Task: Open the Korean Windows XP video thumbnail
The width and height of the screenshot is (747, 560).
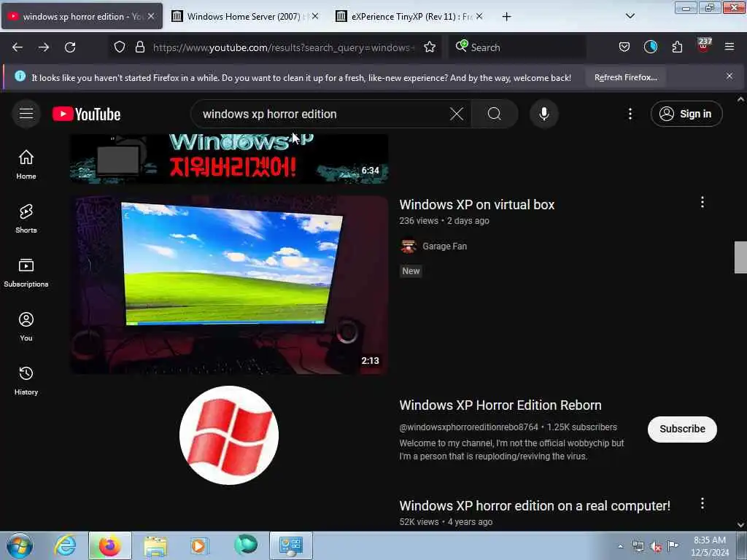Action: [x=229, y=158]
